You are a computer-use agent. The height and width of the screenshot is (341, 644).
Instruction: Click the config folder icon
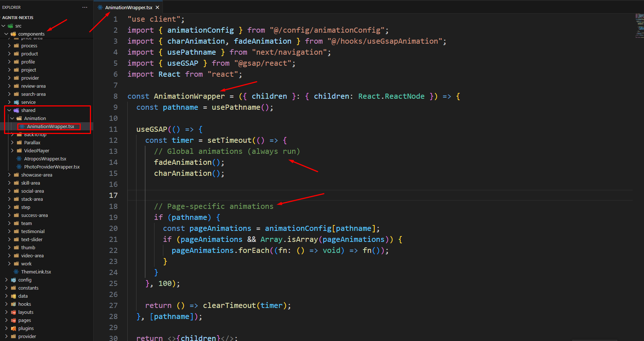[x=14, y=280]
